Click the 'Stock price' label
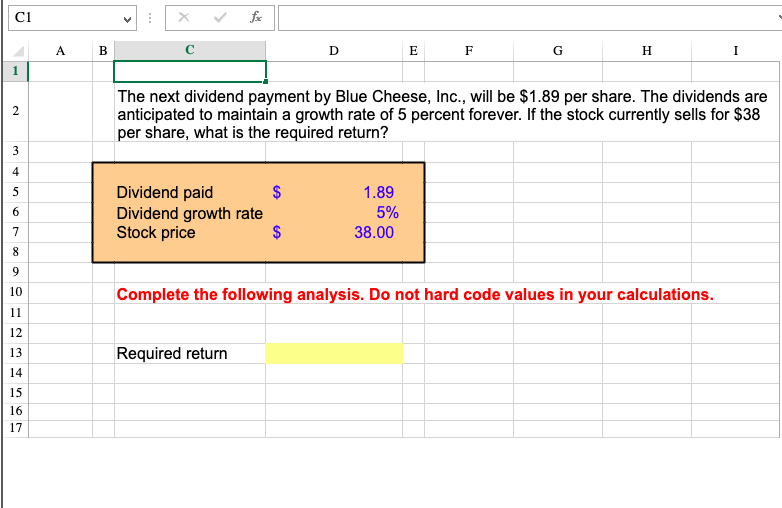The height and width of the screenshot is (508, 782). click(x=156, y=232)
